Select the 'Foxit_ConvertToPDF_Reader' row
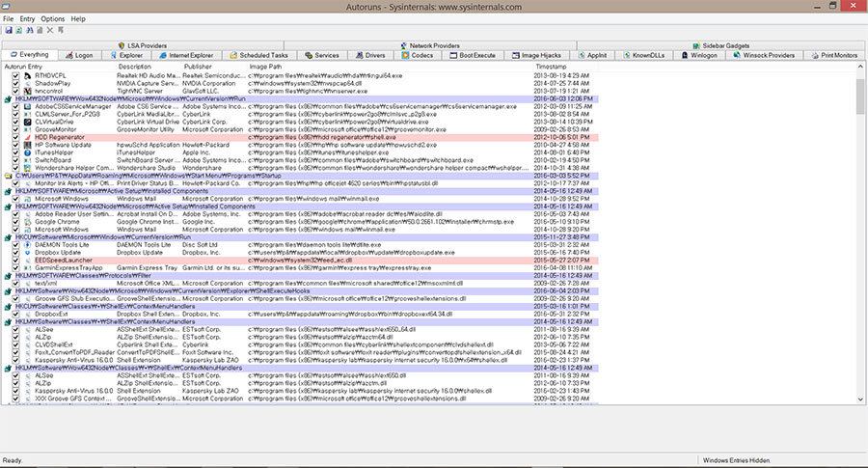Image resolution: width=868 pixels, height=468 pixels. (300, 352)
